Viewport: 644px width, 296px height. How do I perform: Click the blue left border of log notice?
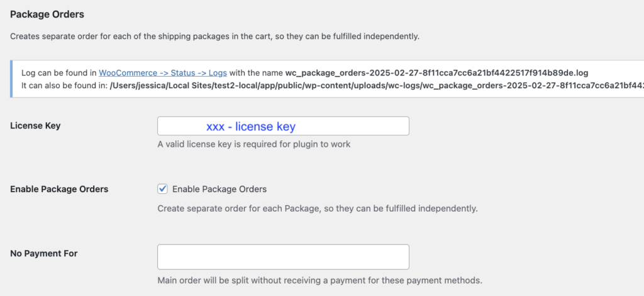click(x=11, y=79)
